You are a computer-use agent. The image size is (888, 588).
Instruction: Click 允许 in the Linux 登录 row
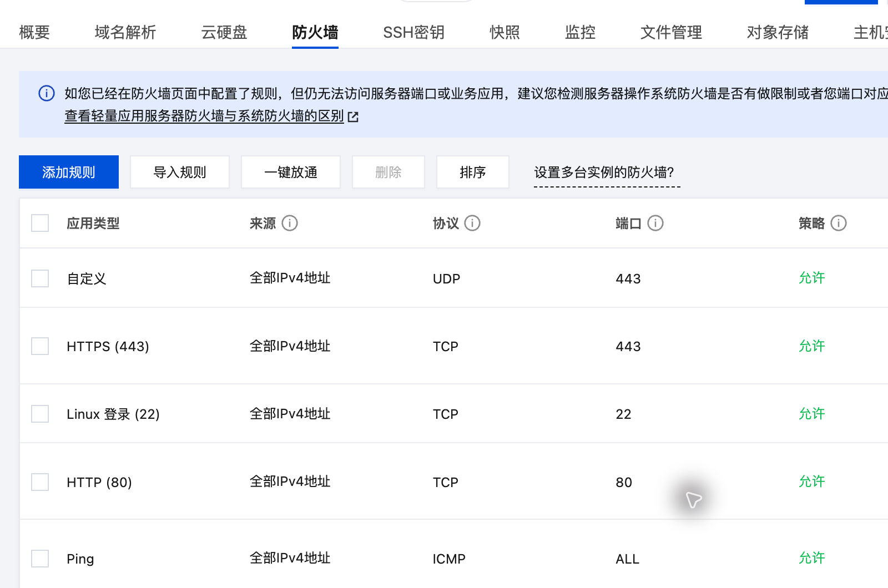tap(812, 414)
